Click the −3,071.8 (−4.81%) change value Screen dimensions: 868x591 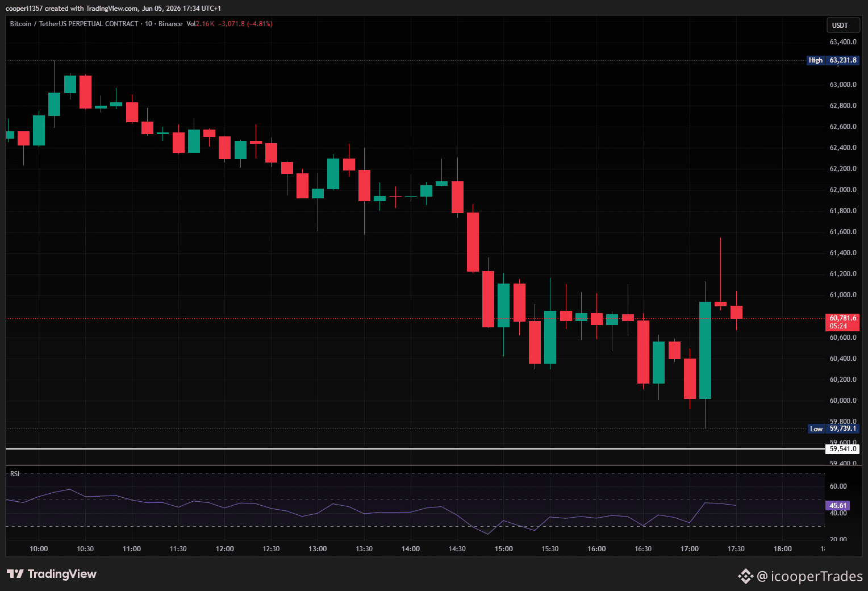(245, 24)
